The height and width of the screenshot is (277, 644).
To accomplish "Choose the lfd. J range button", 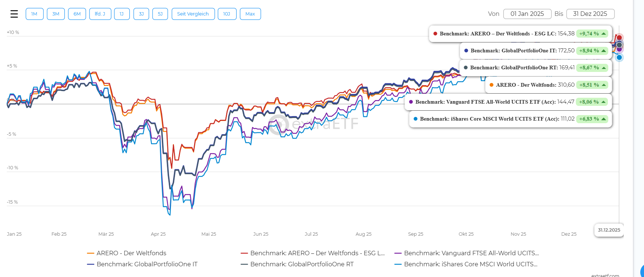I will (x=100, y=14).
